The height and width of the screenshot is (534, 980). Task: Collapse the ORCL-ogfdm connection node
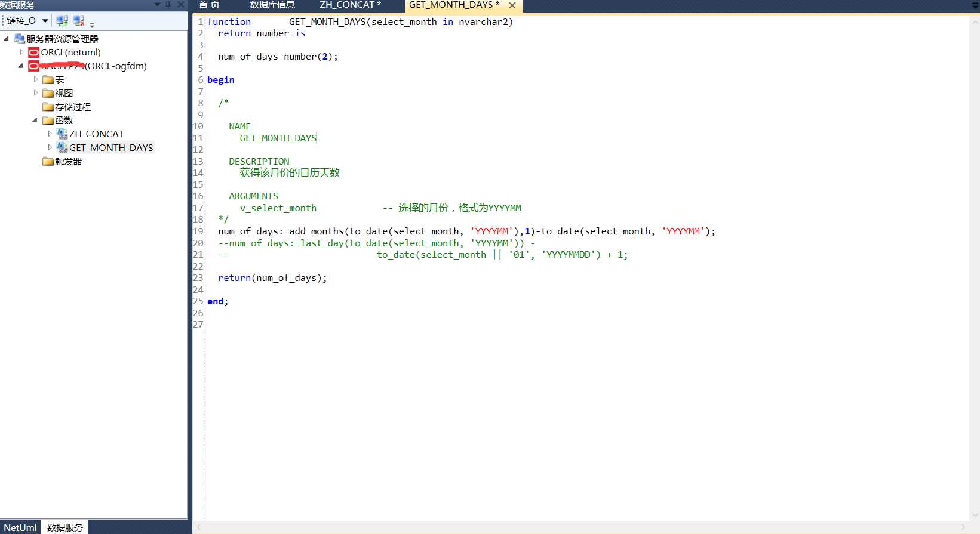[x=21, y=66]
